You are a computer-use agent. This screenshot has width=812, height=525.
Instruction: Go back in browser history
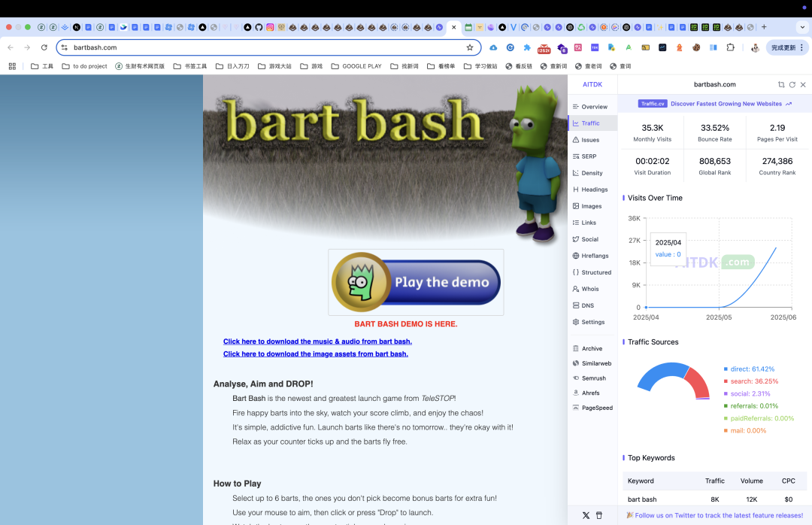[x=11, y=47]
